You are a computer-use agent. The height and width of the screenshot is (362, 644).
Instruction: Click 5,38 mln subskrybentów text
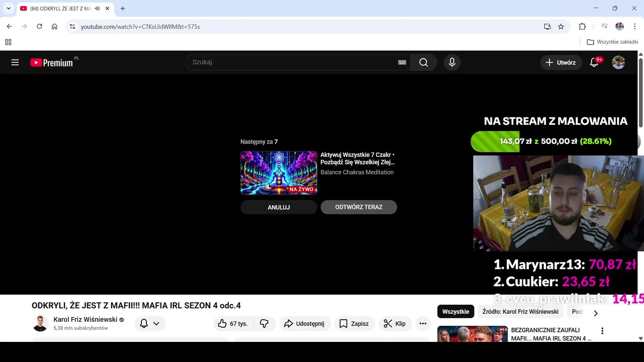(80, 328)
